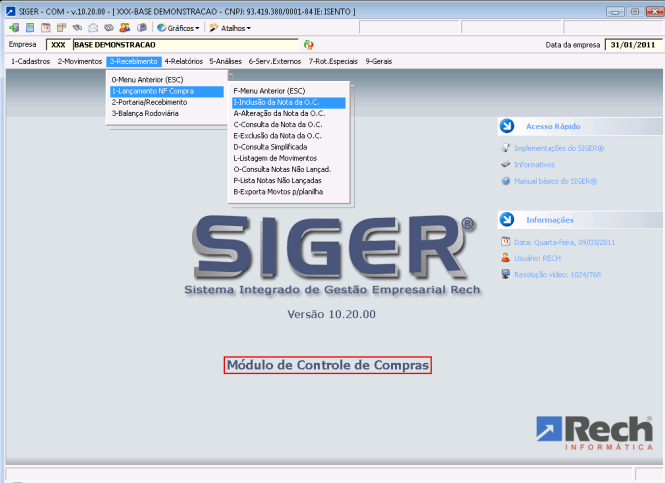Viewport: 665px width, 483px height.
Task: Select 1-Lançamento NF Compra entry
Action: pyautogui.click(x=167, y=91)
